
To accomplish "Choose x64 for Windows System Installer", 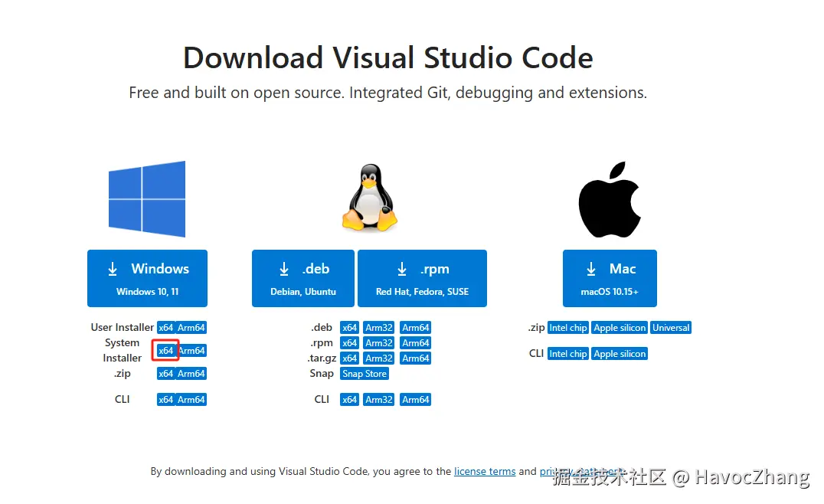I will click(165, 351).
